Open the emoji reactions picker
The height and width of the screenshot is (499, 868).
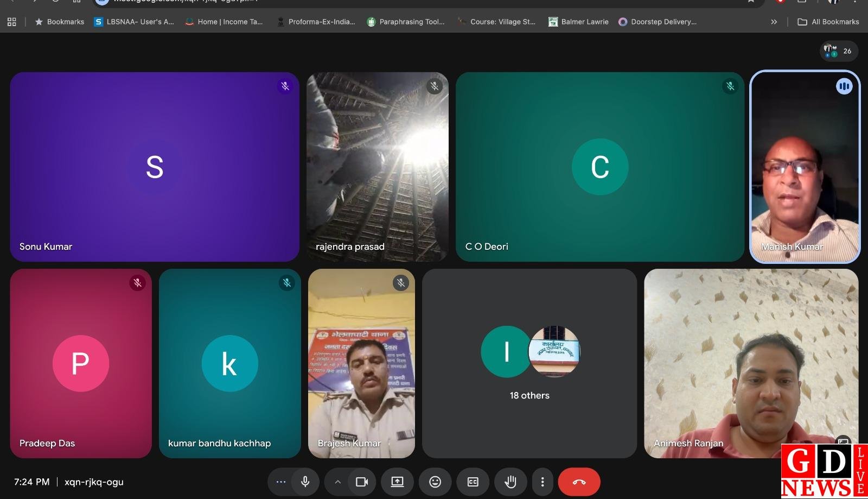435,482
